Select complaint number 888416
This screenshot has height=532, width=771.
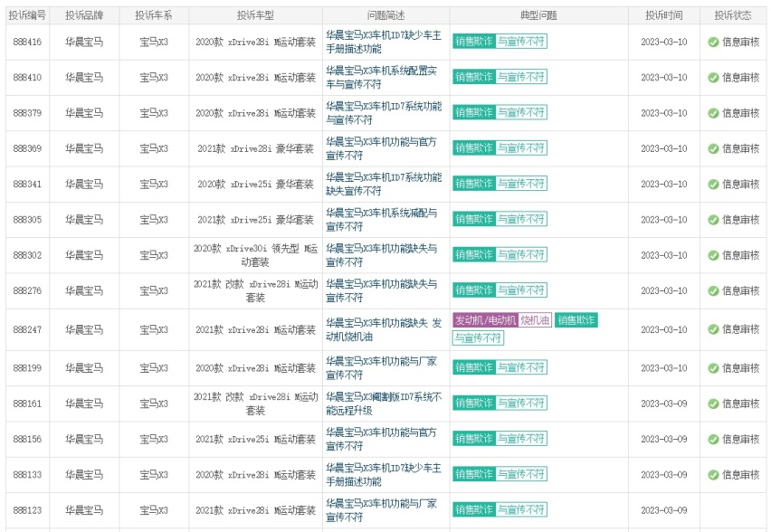pos(27,43)
